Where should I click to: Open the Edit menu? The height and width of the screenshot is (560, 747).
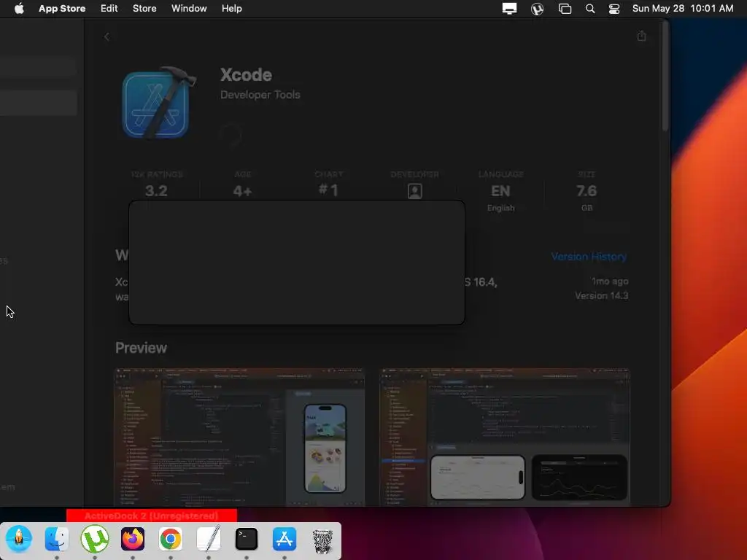(109, 8)
